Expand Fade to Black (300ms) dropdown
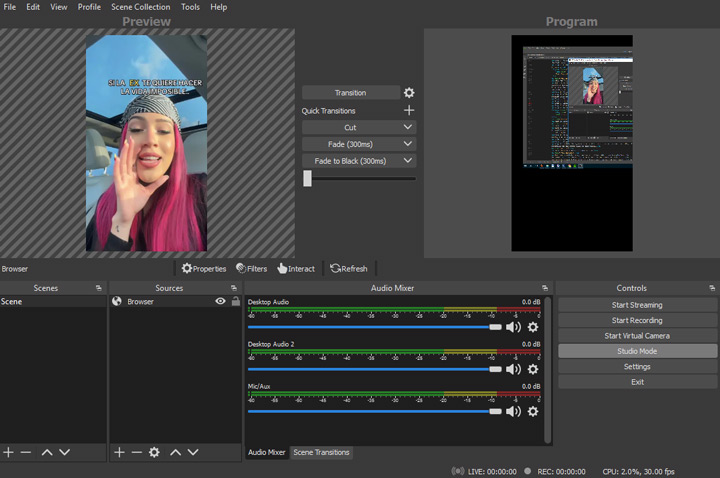Image resolution: width=720 pixels, height=478 pixels. 408,161
